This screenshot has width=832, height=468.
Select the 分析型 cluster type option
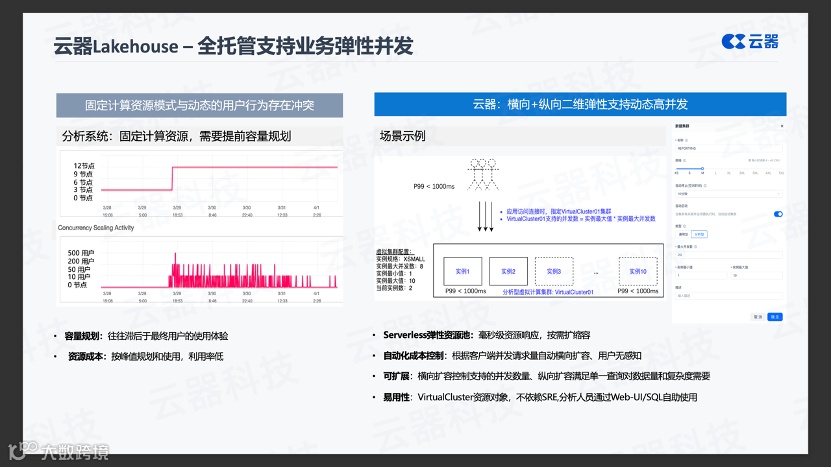coord(699,234)
